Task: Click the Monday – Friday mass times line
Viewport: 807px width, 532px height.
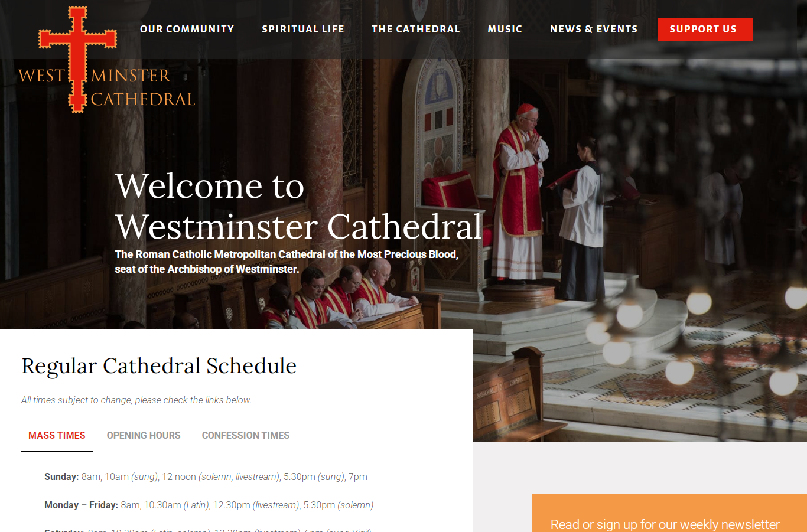Action: tap(209, 505)
